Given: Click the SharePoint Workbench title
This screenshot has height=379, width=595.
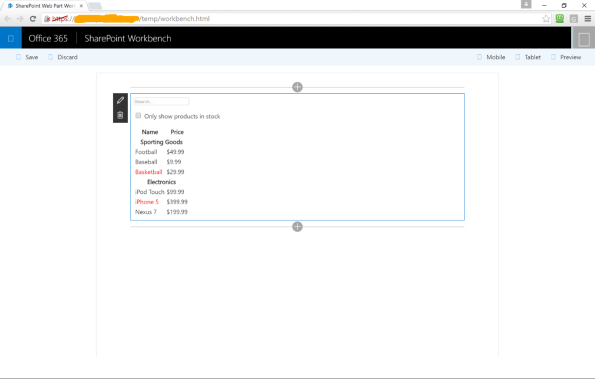Looking at the screenshot, I should pyautogui.click(x=128, y=38).
